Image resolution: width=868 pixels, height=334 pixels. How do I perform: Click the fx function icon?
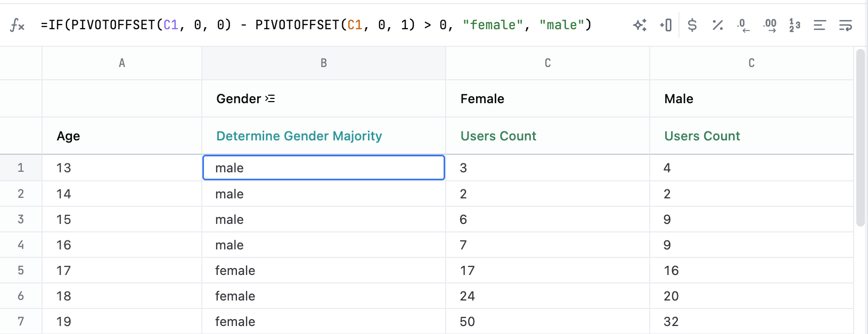tap(17, 25)
